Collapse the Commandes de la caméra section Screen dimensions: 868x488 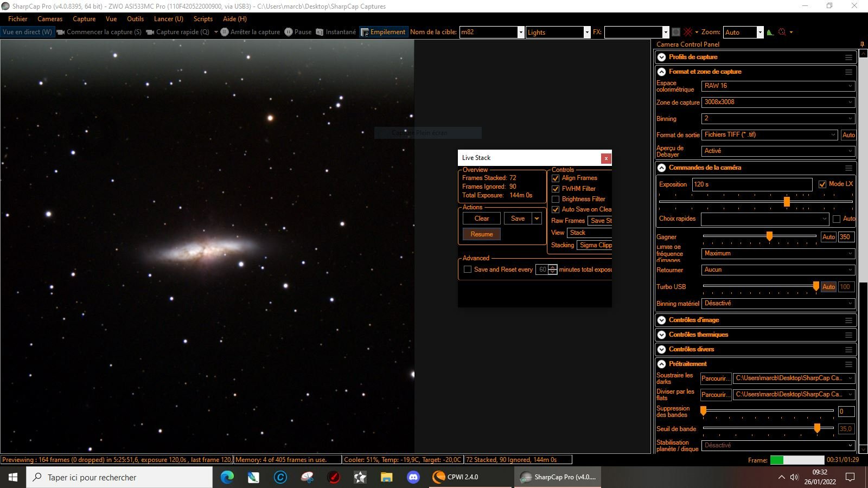(x=662, y=168)
